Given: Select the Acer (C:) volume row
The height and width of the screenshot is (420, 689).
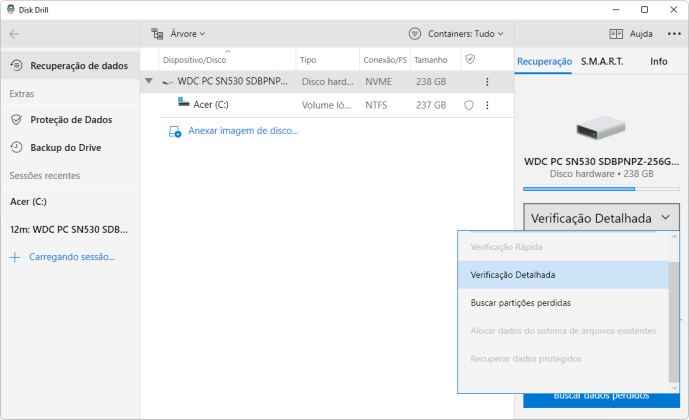Looking at the screenshot, I should point(327,105).
